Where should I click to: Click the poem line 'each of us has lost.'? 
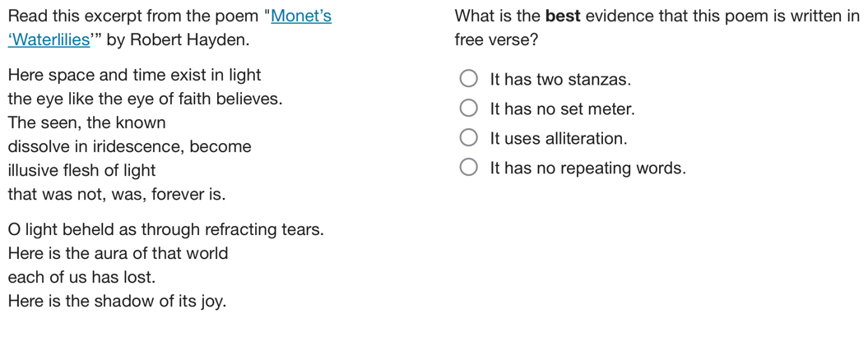81,278
